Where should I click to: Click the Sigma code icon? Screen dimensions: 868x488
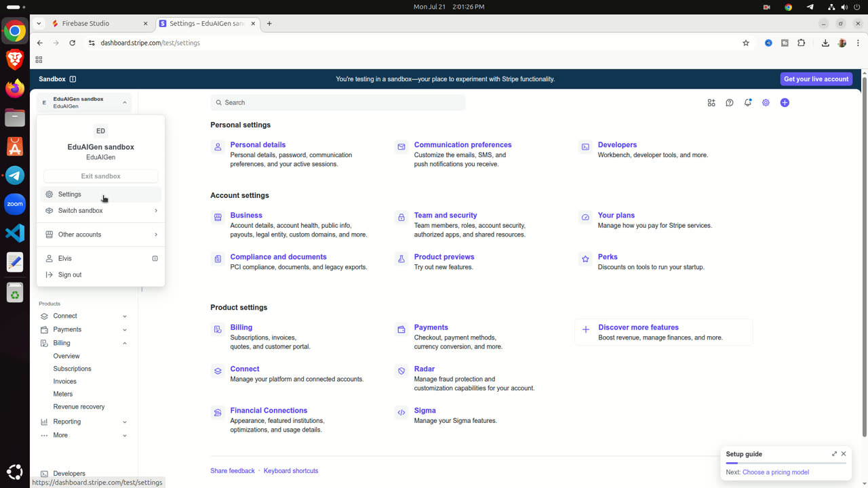pos(401,412)
